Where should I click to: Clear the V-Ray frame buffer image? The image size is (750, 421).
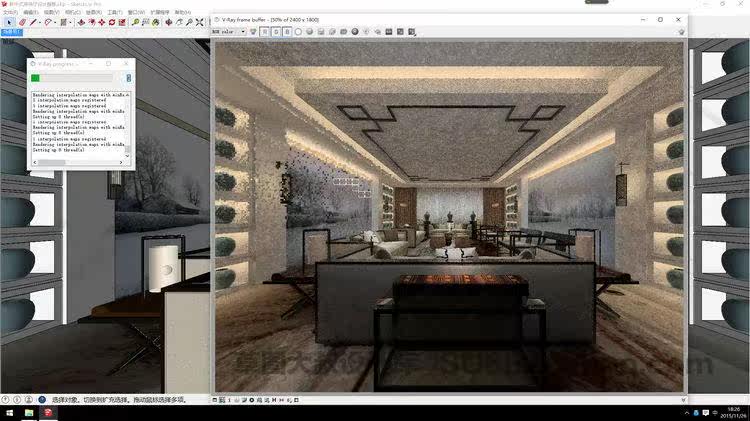pyautogui.click(x=332, y=32)
